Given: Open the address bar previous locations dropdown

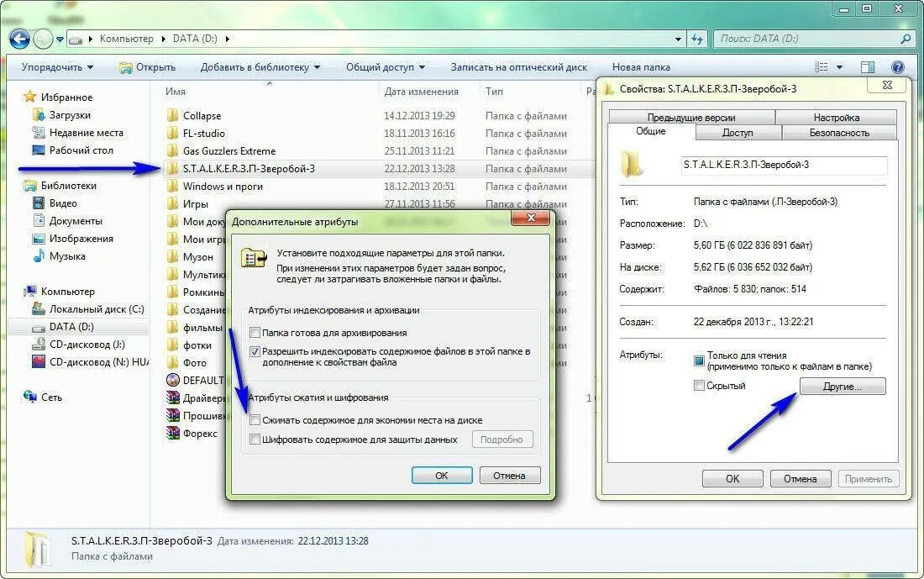Looking at the screenshot, I should [x=678, y=39].
